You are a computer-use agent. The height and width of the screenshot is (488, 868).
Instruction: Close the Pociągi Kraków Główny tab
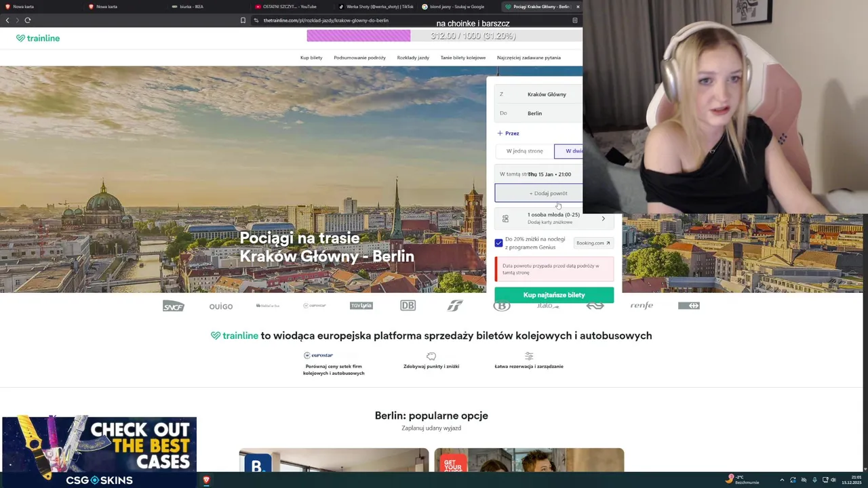point(578,7)
